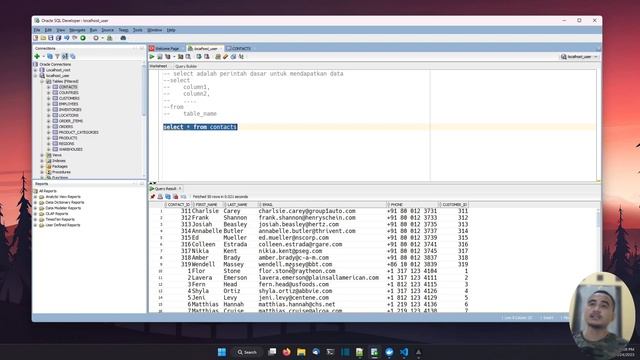The image size is (640, 360).
Task: Click the Undo arrow icon in main toolbar
Action: pyautogui.click(x=67, y=38)
